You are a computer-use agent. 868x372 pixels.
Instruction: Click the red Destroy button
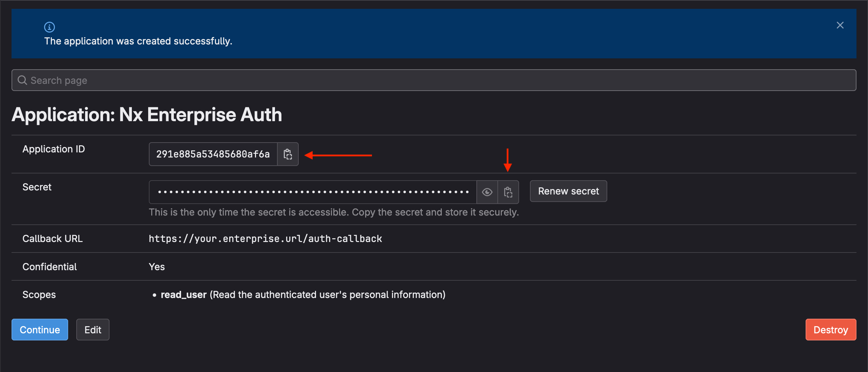point(830,330)
